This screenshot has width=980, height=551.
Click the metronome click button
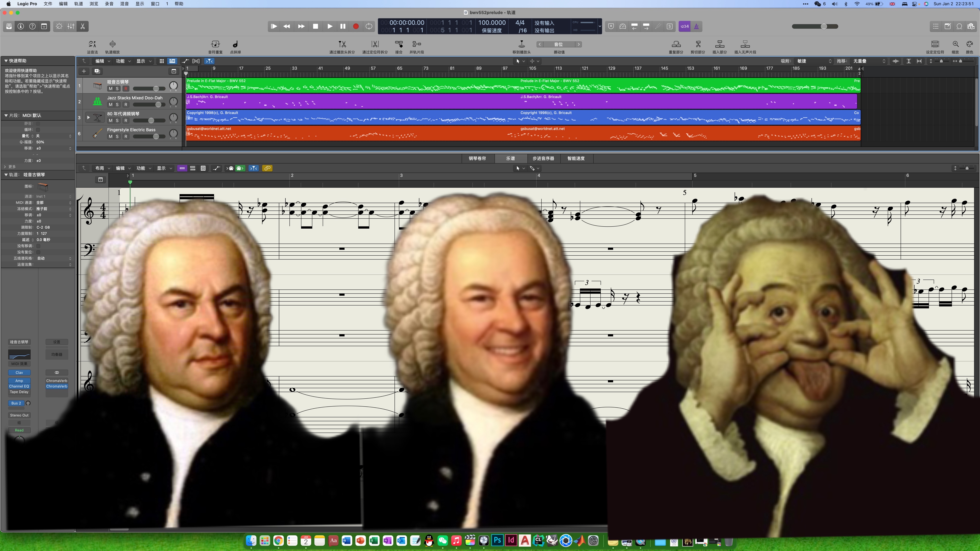click(696, 26)
